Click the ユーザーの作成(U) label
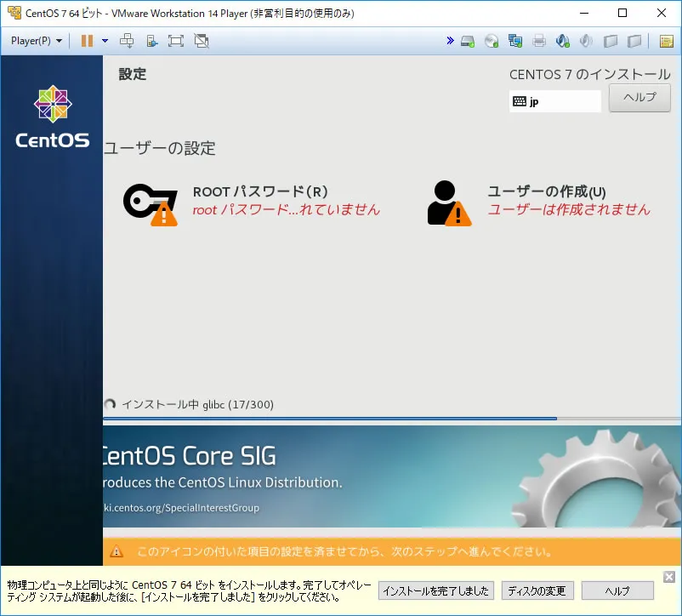Viewport: 682px width, 616px height. point(547,191)
